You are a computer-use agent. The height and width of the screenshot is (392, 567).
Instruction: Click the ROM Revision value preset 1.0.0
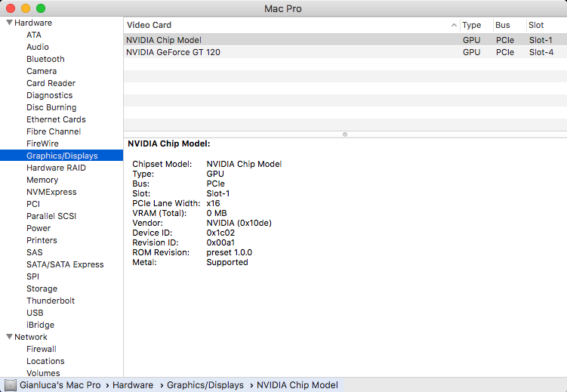click(230, 252)
